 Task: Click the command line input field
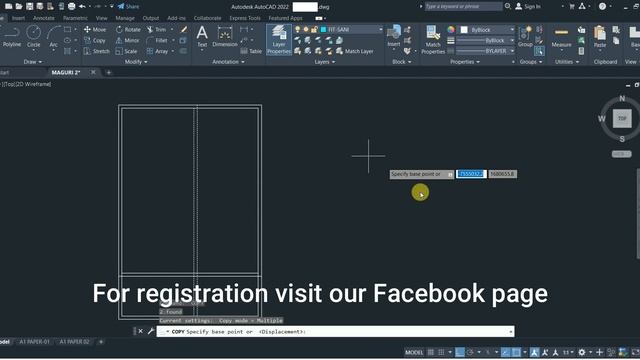click(x=336, y=331)
